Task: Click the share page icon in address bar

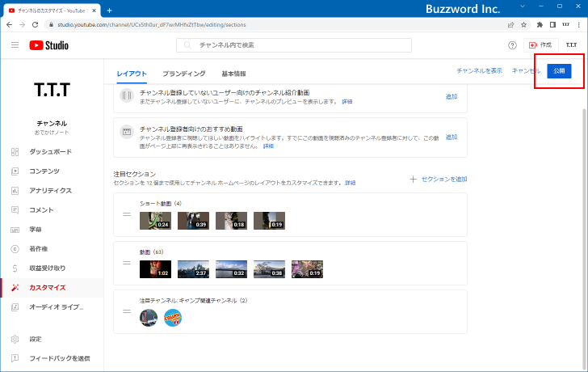Action: tap(510, 25)
